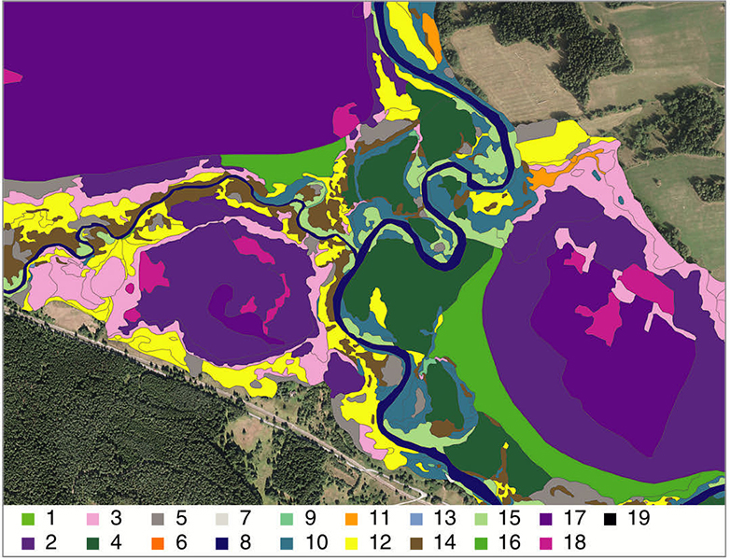Click the gray legend swatch labeled 5

pyautogui.click(x=158, y=517)
